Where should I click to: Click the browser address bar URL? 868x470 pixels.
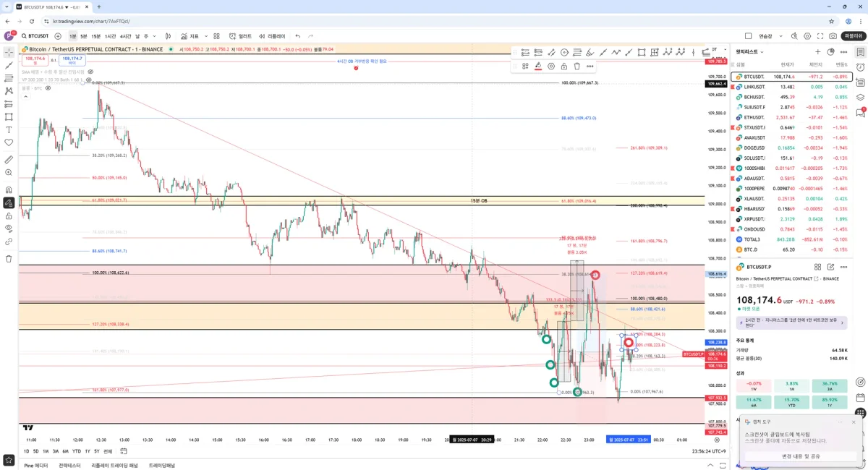91,21
